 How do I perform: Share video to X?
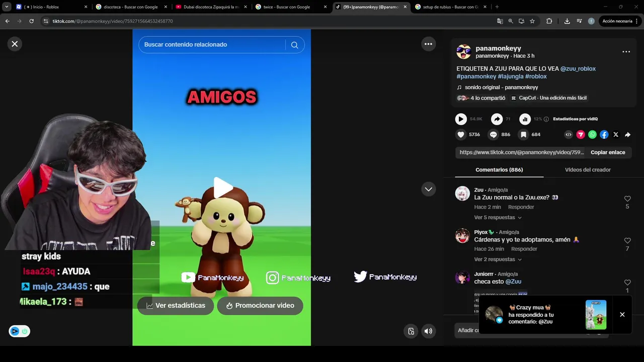coord(616,135)
